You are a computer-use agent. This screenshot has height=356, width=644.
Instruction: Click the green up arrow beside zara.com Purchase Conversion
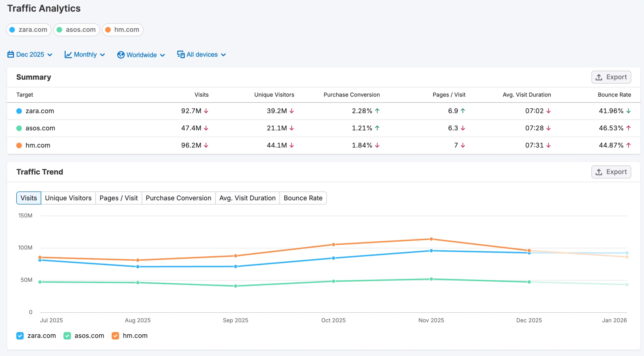pos(377,111)
